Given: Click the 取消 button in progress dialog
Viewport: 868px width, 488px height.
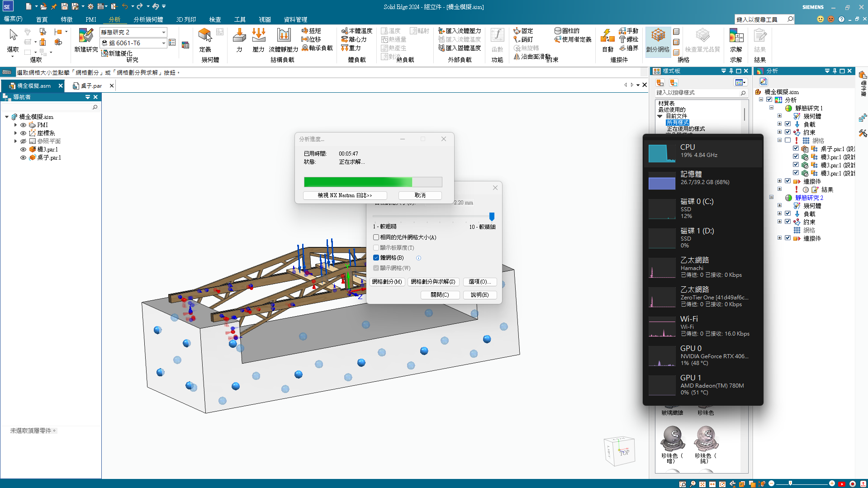Looking at the screenshot, I should [x=420, y=195].
